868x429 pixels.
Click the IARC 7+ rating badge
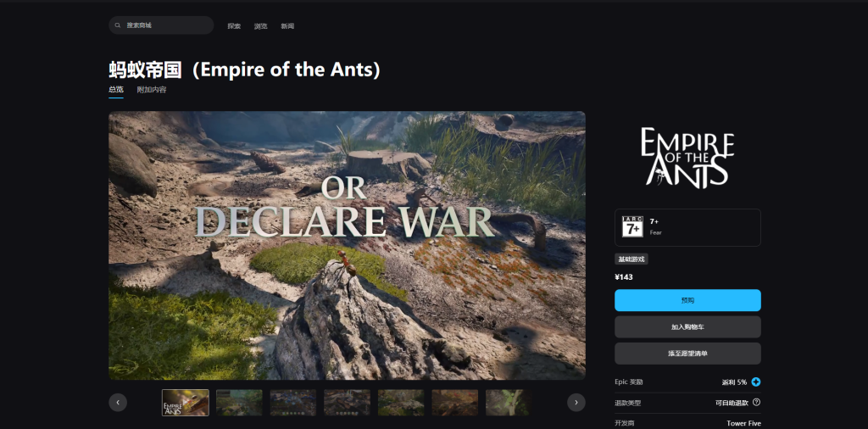tap(632, 227)
